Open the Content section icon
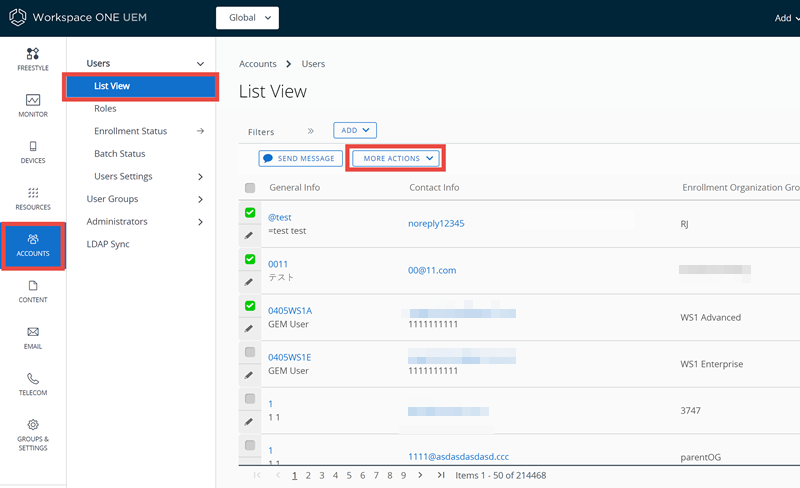800x488 pixels. click(33, 286)
